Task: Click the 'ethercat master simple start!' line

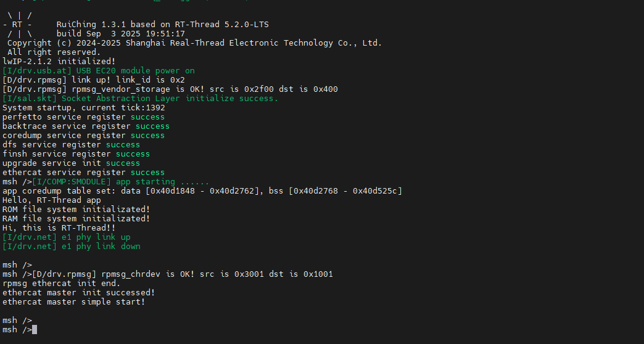Action: click(73, 302)
